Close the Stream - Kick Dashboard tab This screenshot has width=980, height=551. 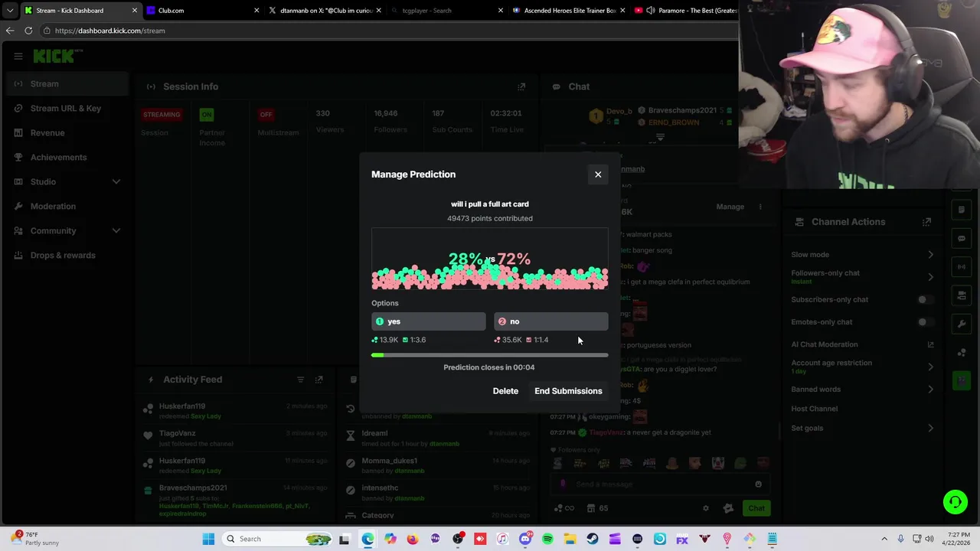135,11
